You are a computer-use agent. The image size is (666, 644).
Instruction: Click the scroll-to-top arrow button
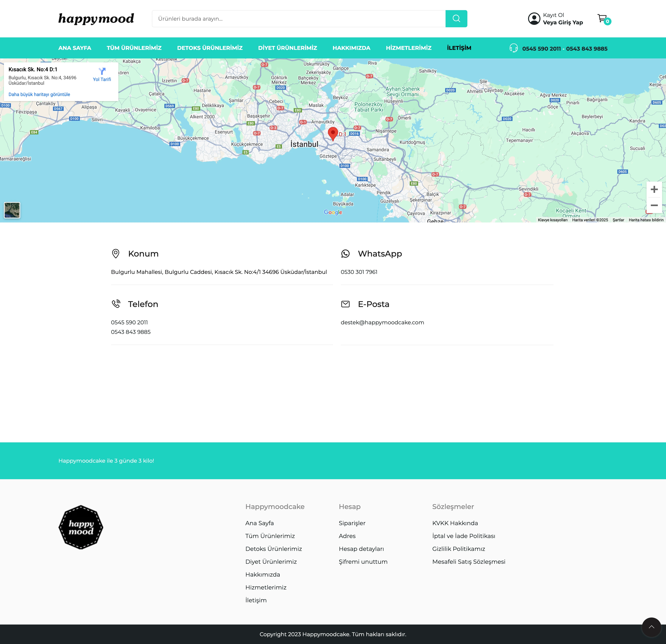coord(651,627)
